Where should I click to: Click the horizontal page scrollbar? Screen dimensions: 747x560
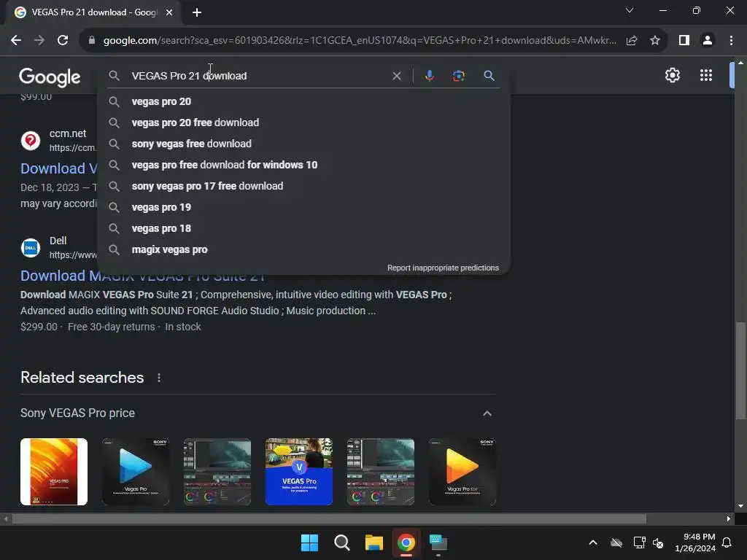click(329, 518)
